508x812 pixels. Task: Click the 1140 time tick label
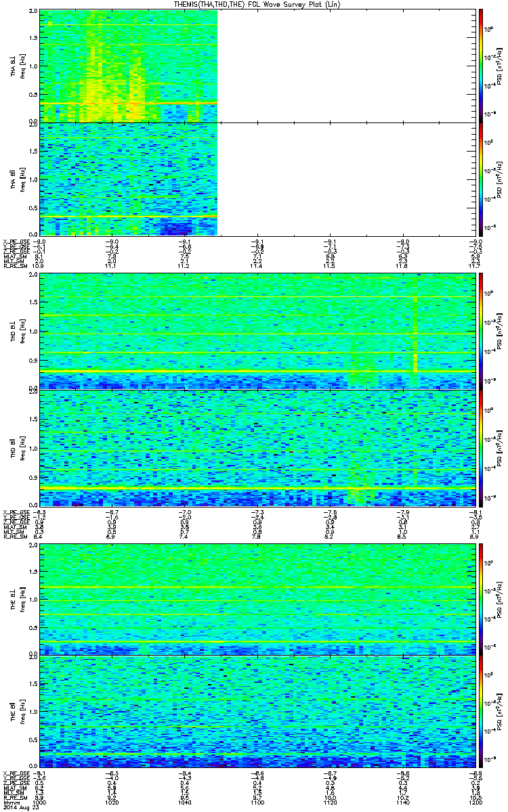coord(402,803)
